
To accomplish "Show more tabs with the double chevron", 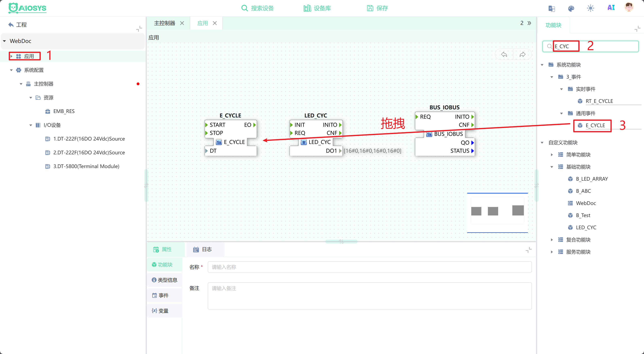I will pyautogui.click(x=529, y=23).
